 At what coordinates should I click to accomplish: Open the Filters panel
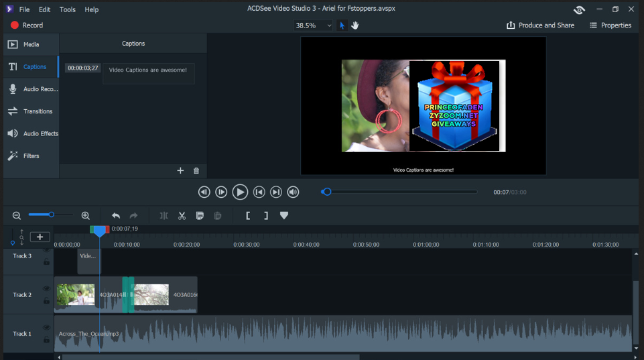(x=31, y=156)
